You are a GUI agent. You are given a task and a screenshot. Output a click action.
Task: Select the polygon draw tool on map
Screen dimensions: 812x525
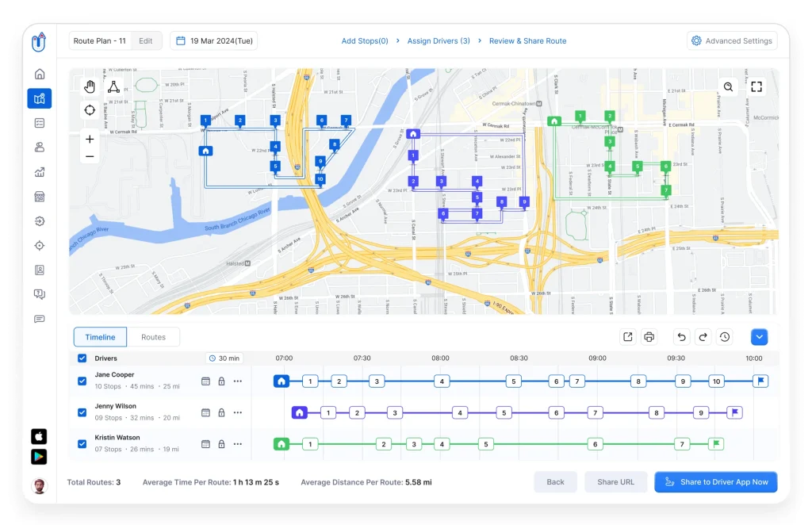click(x=113, y=86)
